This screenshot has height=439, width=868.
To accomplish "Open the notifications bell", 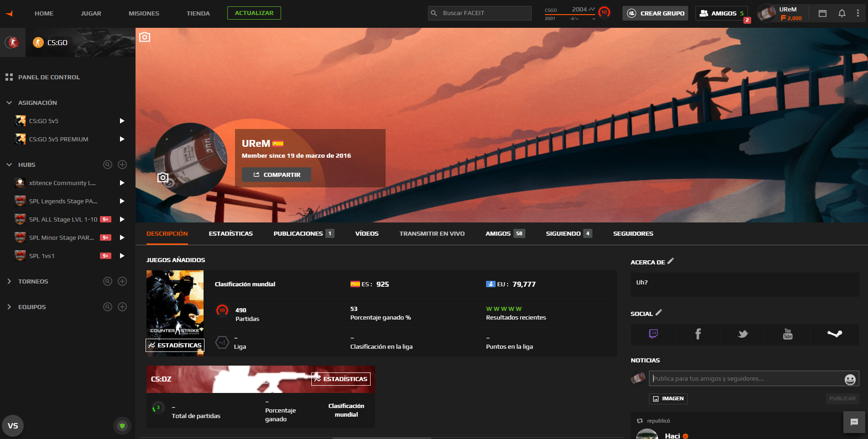I will [842, 13].
